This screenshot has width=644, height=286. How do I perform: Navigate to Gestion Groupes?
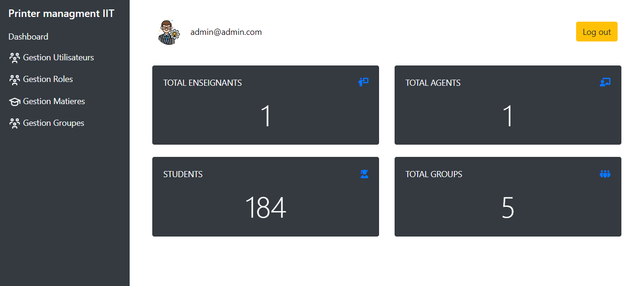53,123
